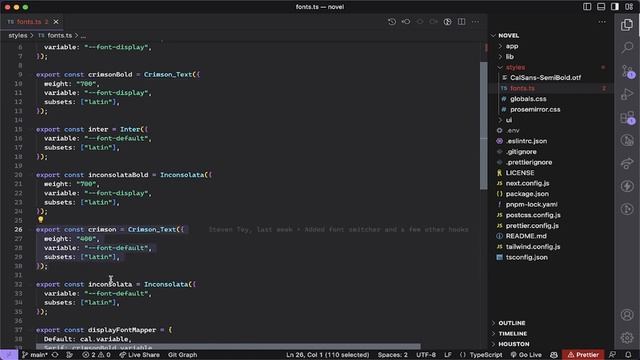Screen dimensions: 640x360
Task: Expand the OUTLINE section
Action: 512,323
